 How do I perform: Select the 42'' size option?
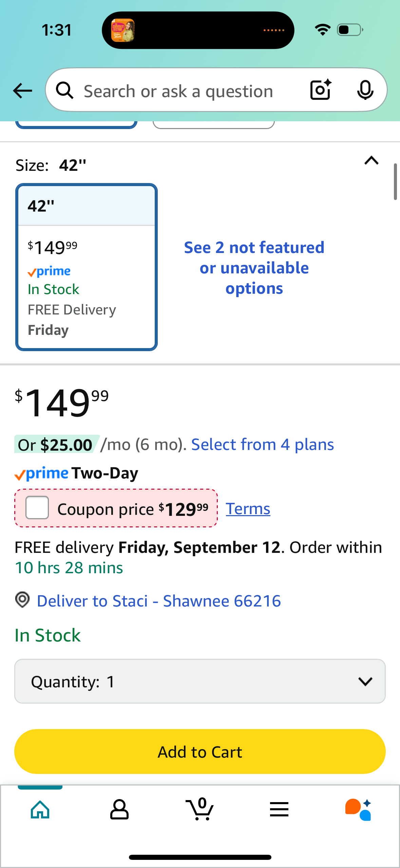pos(87,267)
